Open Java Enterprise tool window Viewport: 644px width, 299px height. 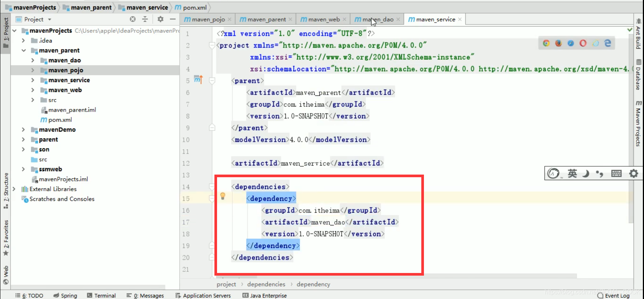coord(265,296)
